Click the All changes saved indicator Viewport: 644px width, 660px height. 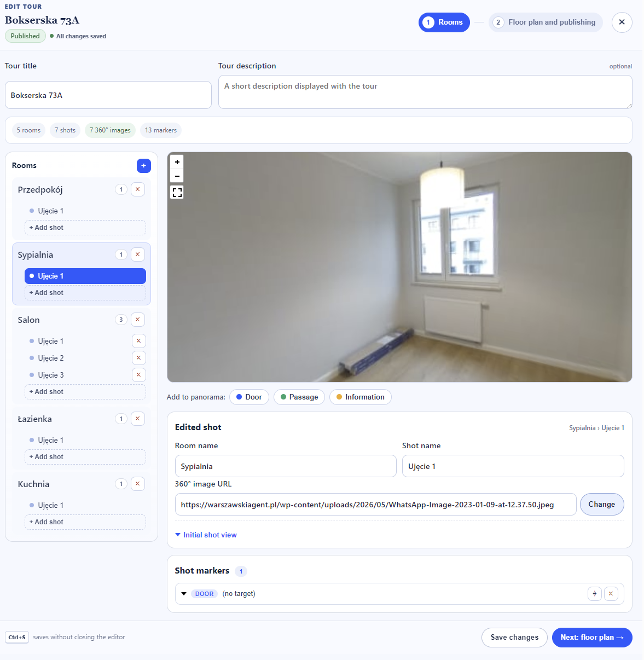78,36
